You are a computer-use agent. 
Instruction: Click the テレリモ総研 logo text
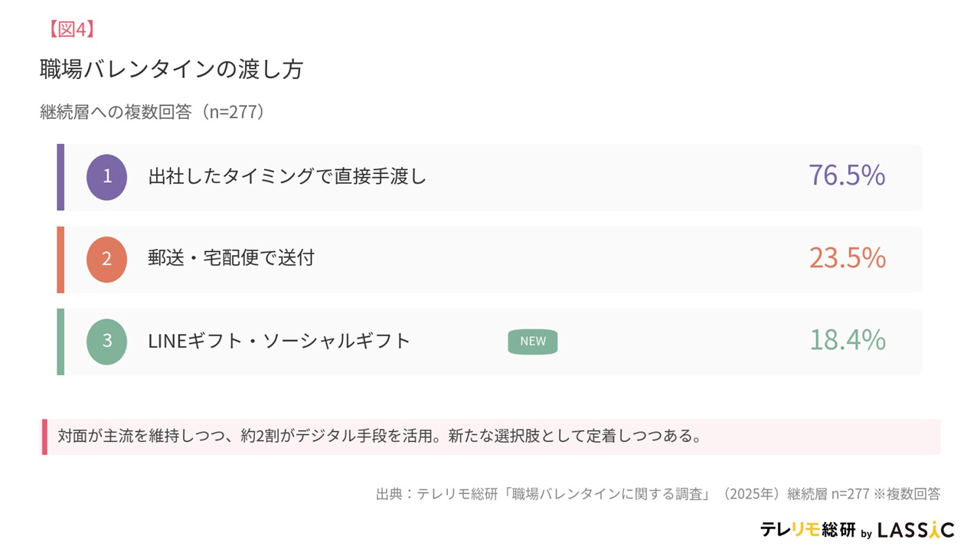coord(808,530)
